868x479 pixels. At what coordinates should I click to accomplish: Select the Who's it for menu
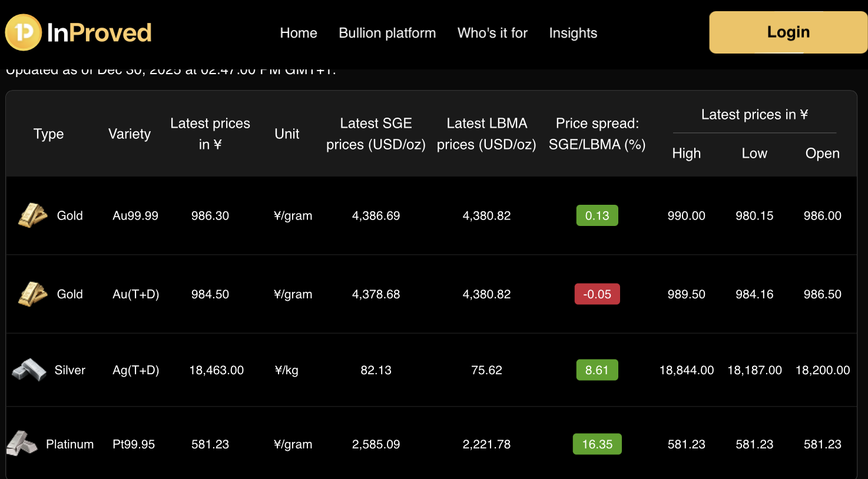[x=492, y=33]
